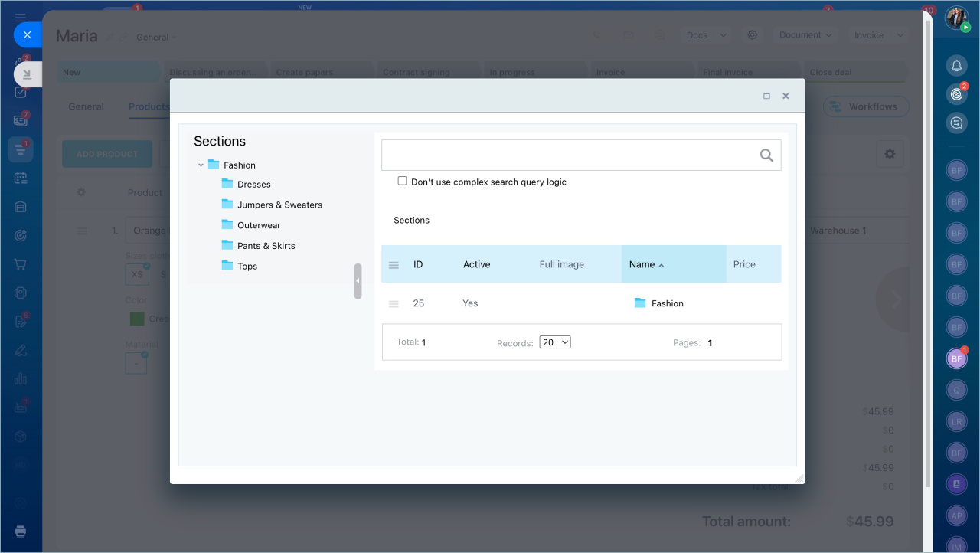Click into the product search field

(568, 155)
